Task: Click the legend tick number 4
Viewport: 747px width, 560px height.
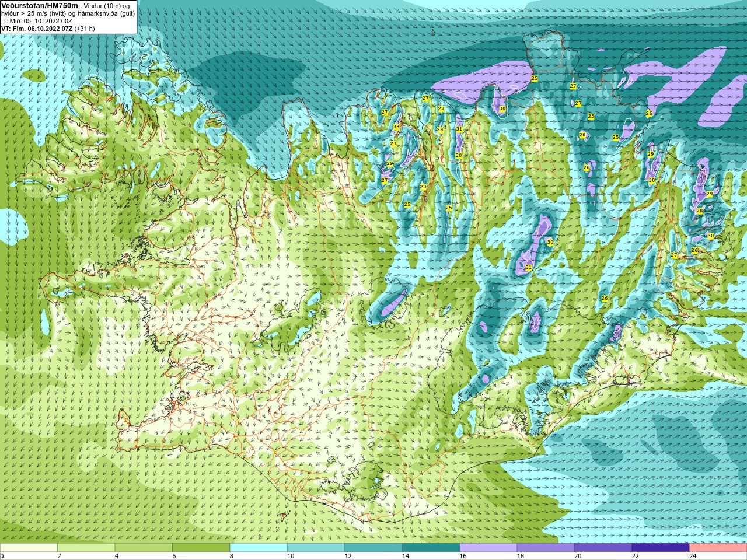Action: pos(116,556)
